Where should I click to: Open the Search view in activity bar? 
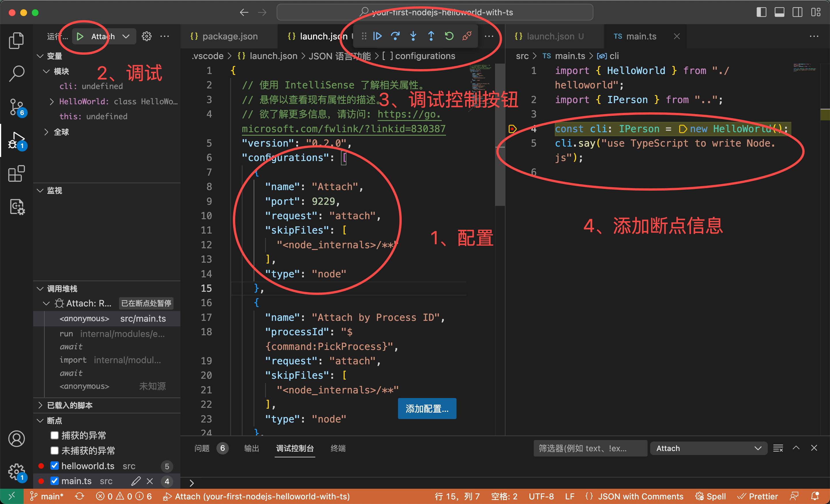point(16,73)
